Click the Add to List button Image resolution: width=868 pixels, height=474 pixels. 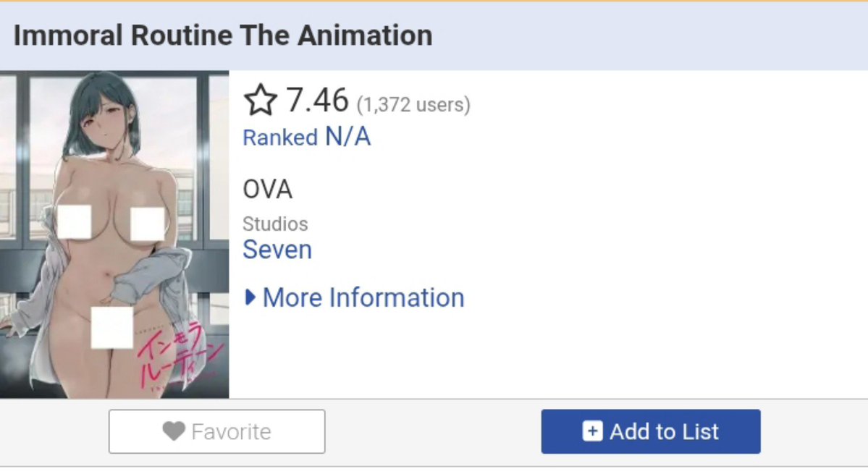click(650, 431)
